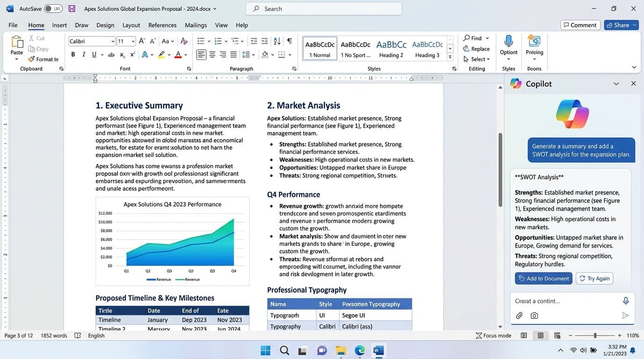Open the Insert ribbon tab

(59, 25)
